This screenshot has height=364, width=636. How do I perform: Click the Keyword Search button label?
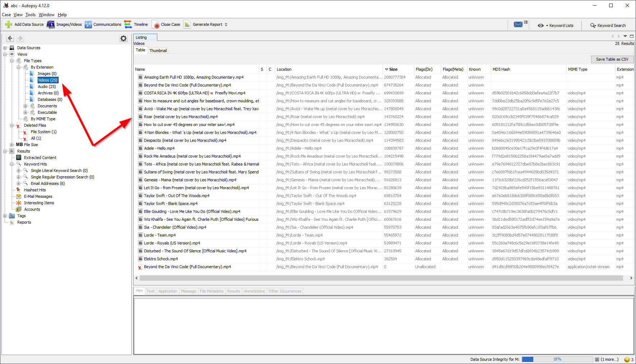[612, 25]
